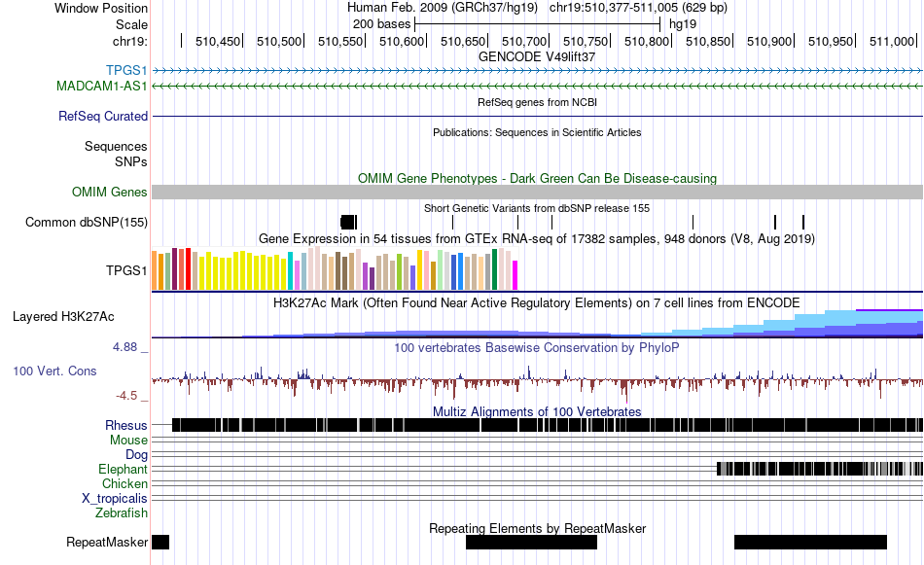924x565 pixels.
Task: Select the Elephant species label
Action: click(x=123, y=469)
